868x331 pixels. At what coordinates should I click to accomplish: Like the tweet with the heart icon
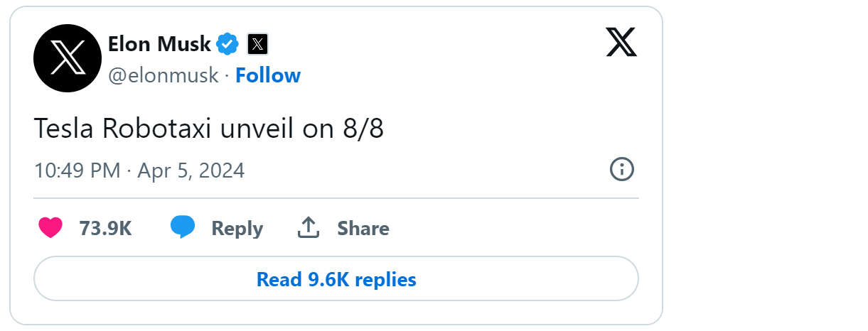pos(50,228)
